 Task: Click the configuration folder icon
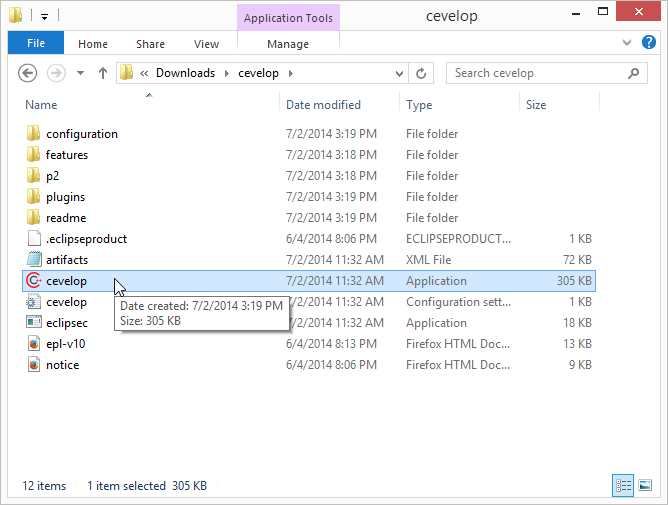[x=33, y=133]
